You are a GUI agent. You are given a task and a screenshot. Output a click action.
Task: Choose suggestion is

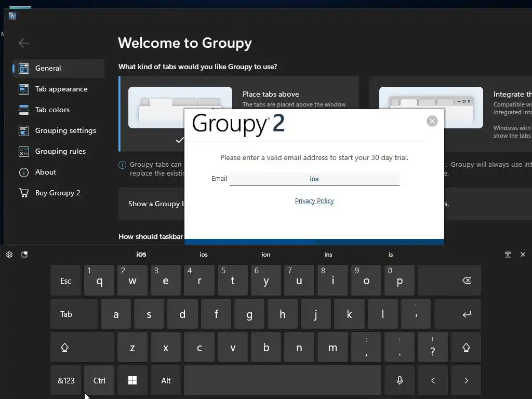[391, 255]
